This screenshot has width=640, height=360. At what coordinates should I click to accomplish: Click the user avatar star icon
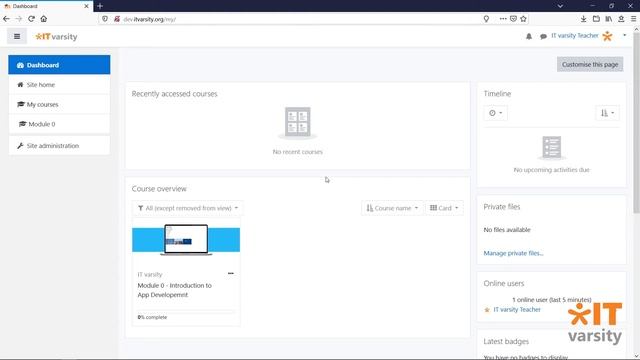click(x=607, y=36)
